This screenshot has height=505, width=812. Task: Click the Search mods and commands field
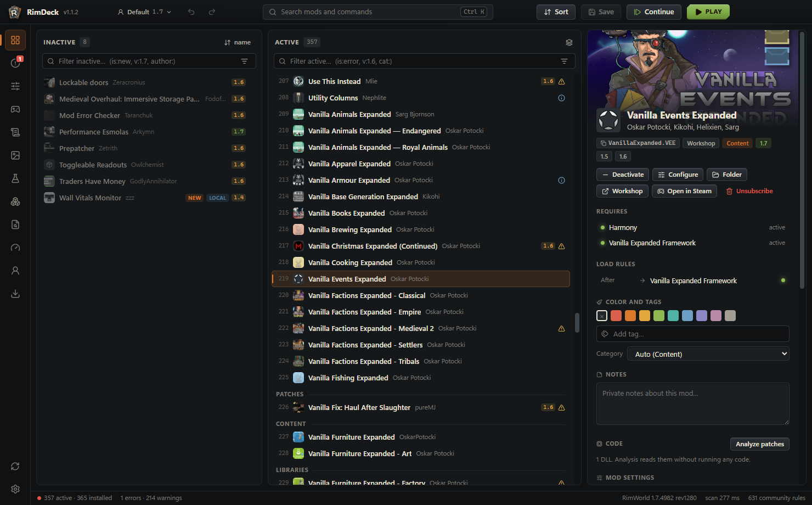point(378,12)
